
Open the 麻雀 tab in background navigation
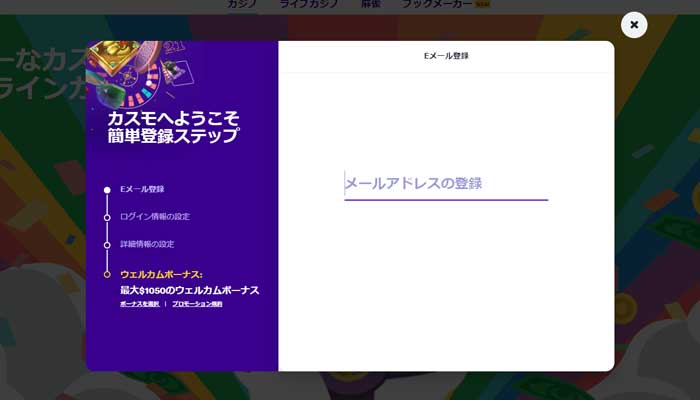pos(371,4)
